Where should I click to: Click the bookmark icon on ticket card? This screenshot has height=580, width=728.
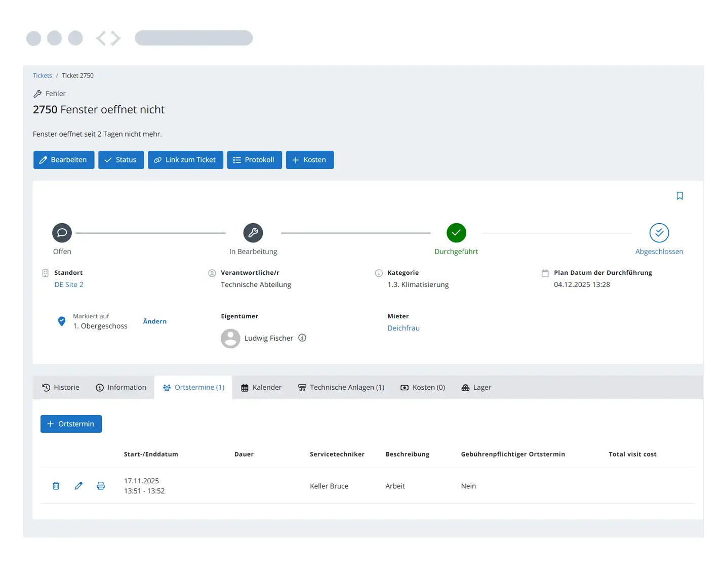coord(679,196)
